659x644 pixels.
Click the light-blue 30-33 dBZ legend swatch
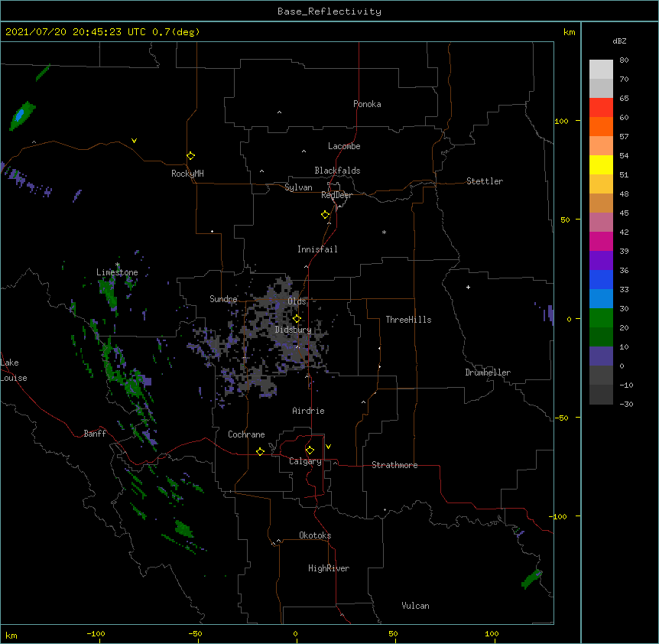click(x=601, y=298)
